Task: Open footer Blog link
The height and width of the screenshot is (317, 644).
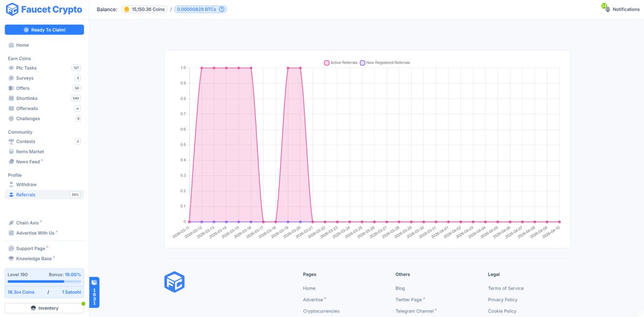Action: [x=400, y=288]
